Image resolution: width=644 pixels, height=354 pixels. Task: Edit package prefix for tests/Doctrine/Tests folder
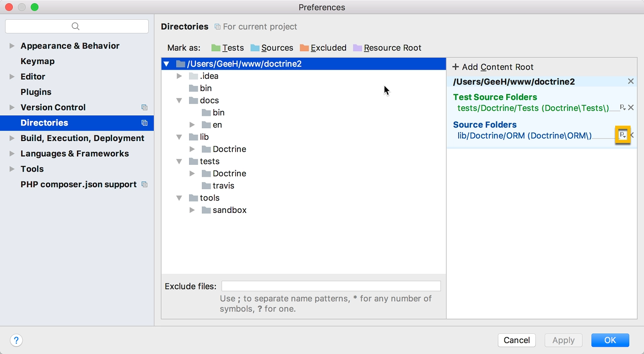[x=622, y=108]
